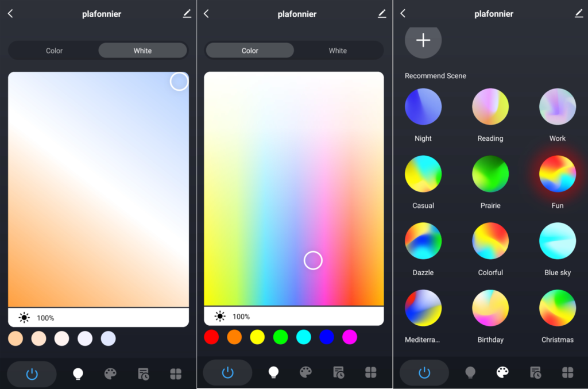Toggle power button on middle screen

click(227, 372)
